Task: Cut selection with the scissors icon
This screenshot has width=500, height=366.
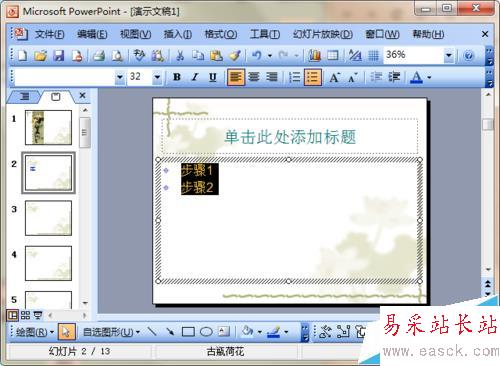Action: [x=180, y=55]
